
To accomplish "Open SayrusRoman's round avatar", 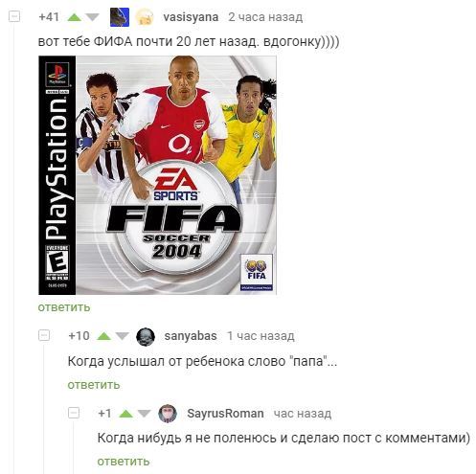I will pos(168,414).
